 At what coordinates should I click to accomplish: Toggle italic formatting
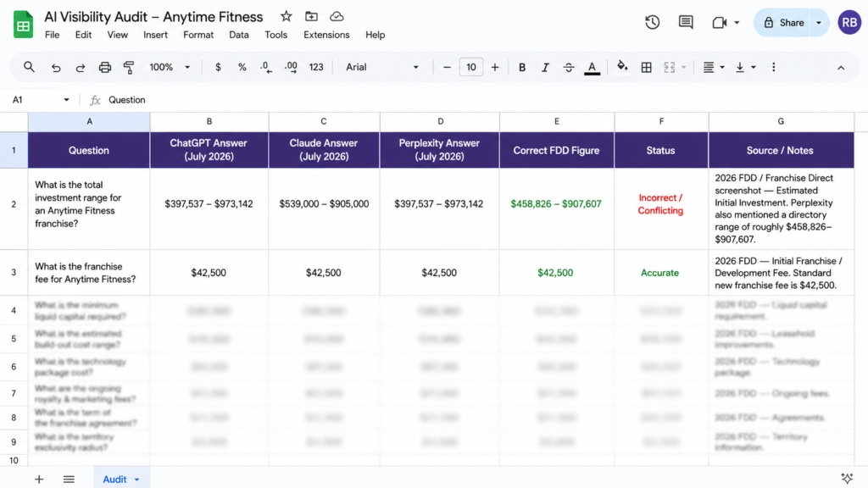(545, 67)
